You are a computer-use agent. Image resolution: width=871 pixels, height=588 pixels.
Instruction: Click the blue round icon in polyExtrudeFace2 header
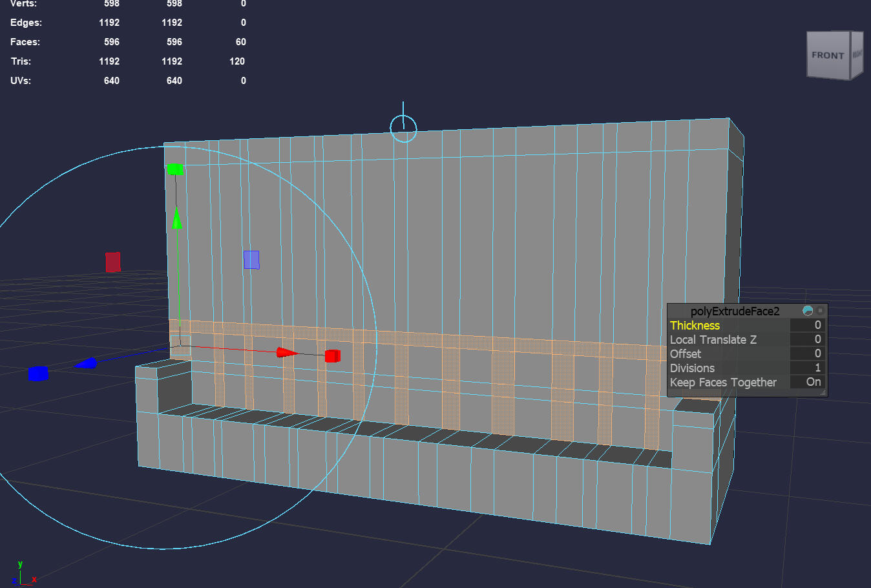tap(808, 311)
